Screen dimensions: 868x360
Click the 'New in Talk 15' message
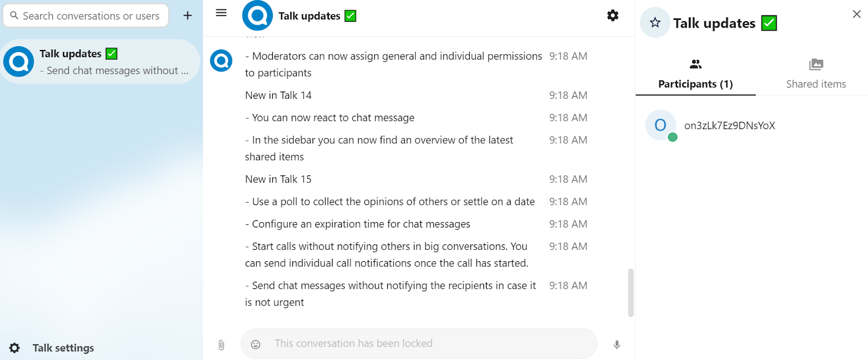point(278,179)
